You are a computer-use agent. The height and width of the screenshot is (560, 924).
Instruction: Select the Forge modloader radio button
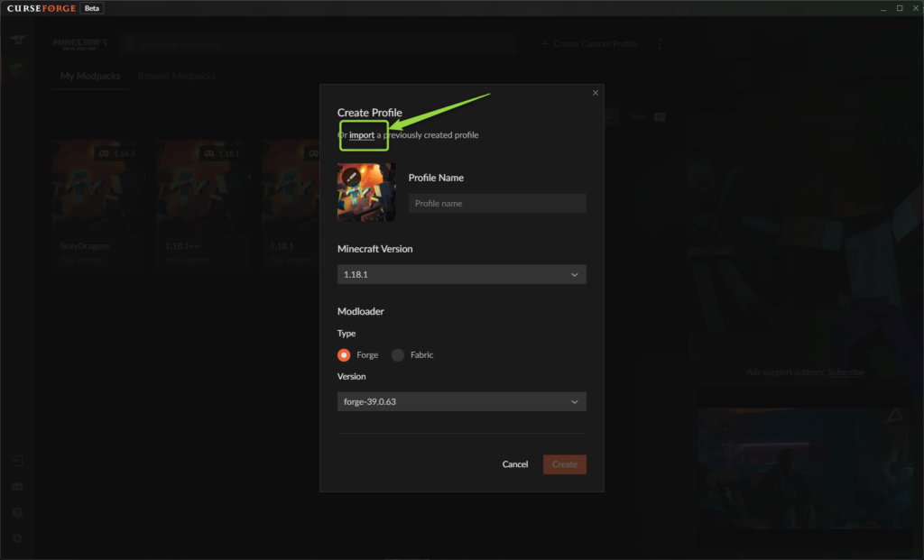coord(344,355)
